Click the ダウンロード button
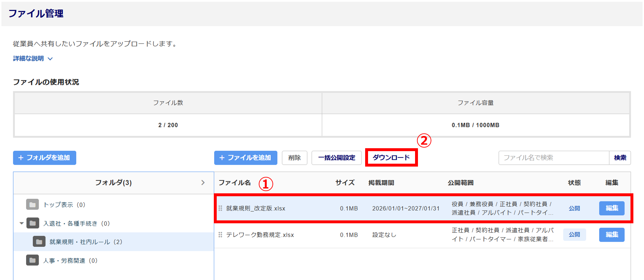 391,158
